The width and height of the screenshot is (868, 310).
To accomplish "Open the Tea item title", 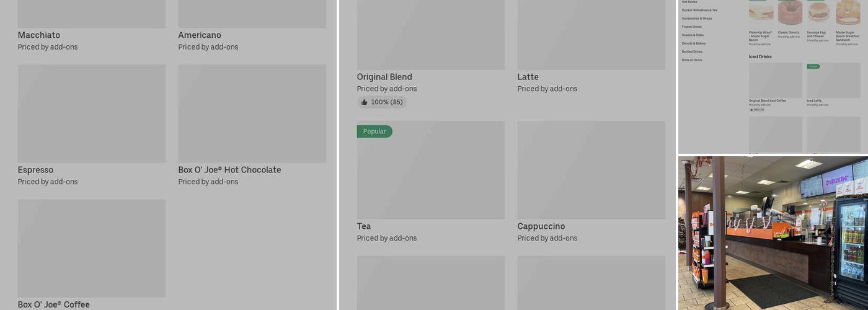I will (x=364, y=226).
